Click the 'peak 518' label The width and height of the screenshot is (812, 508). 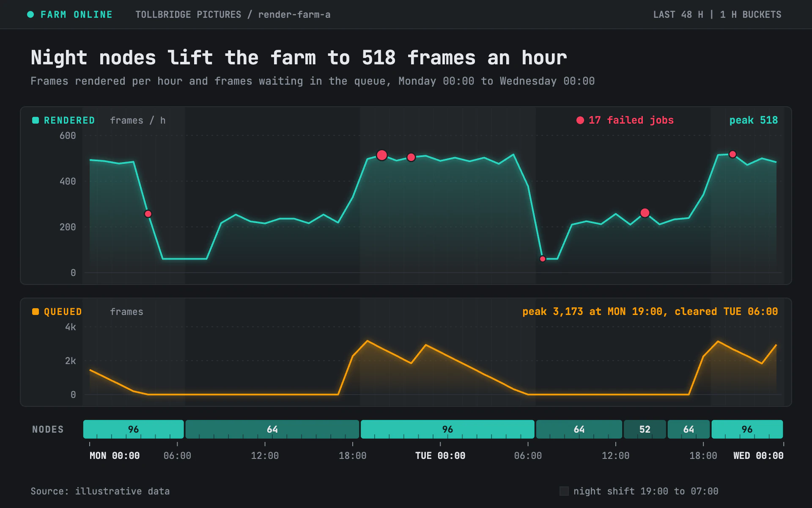(754, 120)
